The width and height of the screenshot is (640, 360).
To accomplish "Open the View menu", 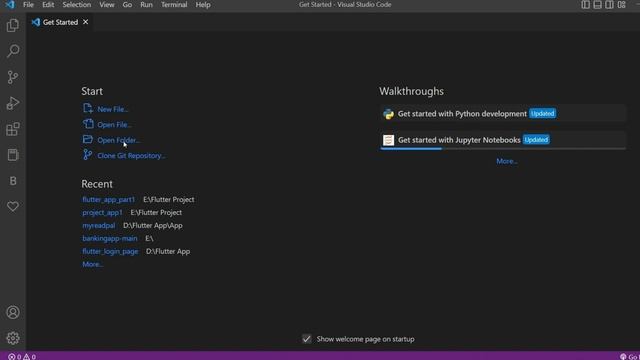I will [x=107, y=4].
